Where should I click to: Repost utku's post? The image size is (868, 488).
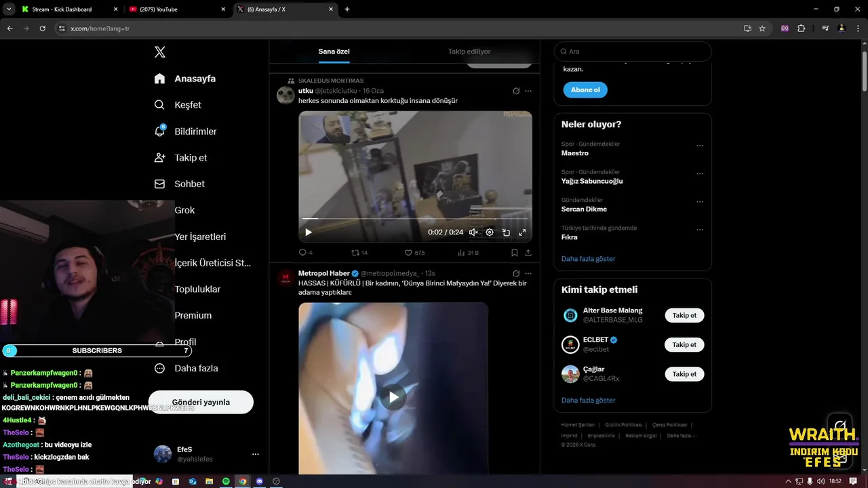(359, 253)
